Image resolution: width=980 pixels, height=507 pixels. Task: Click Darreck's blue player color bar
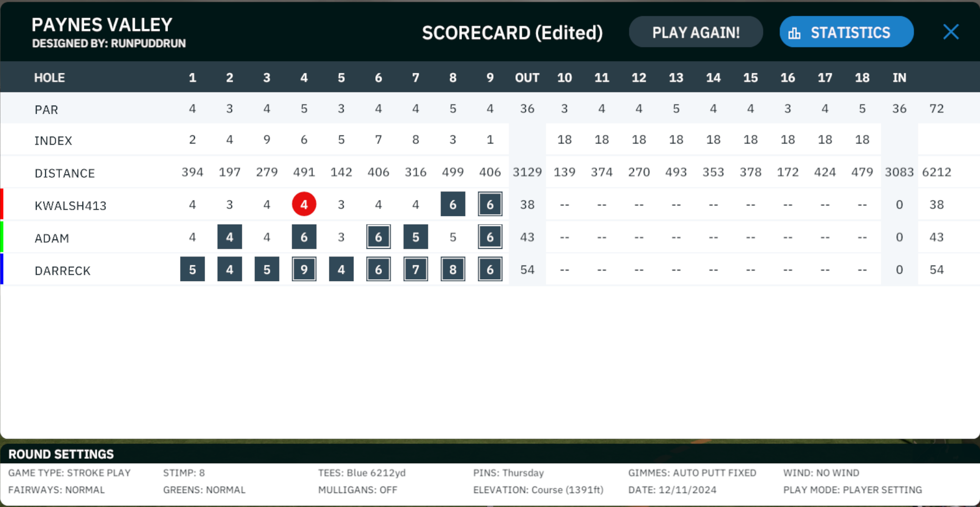pyautogui.click(x=2, y=269)
